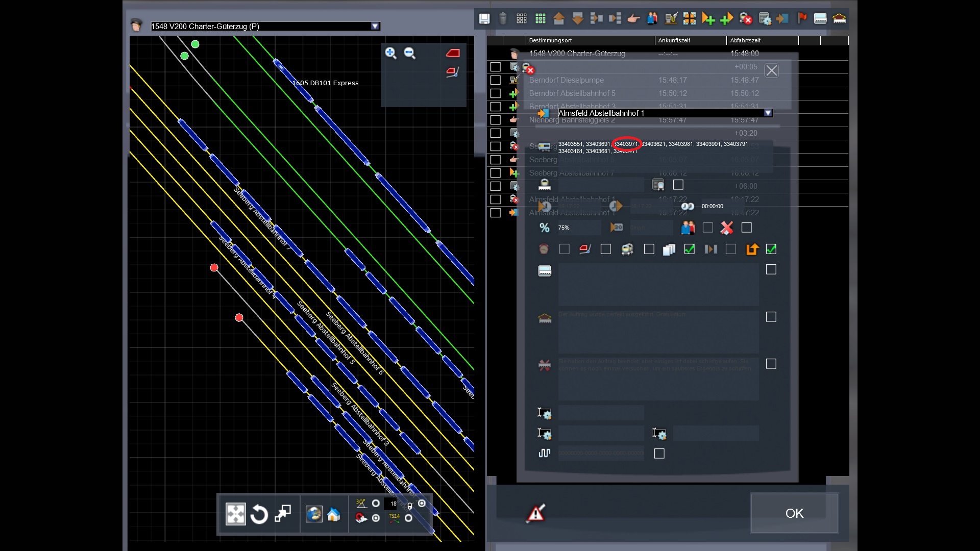Click the home icon below map
The height and width of the screenshot is (551, 980).
[x=334, y=514]
